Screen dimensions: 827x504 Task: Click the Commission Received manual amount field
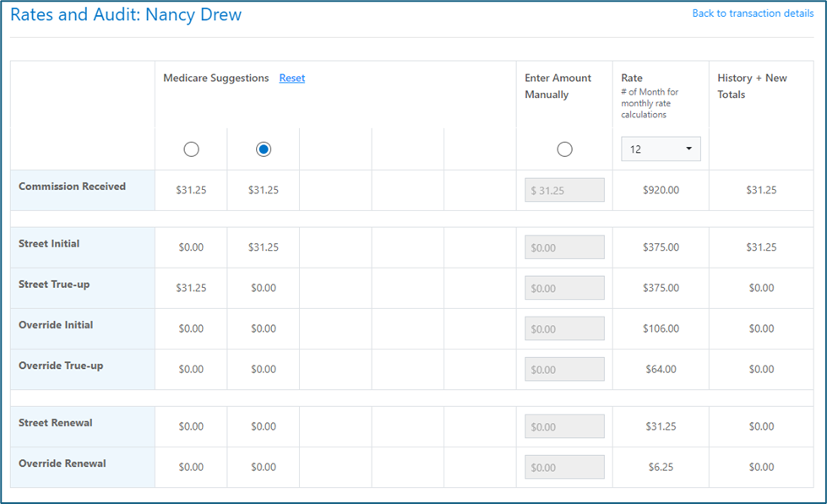pos(564,190)
